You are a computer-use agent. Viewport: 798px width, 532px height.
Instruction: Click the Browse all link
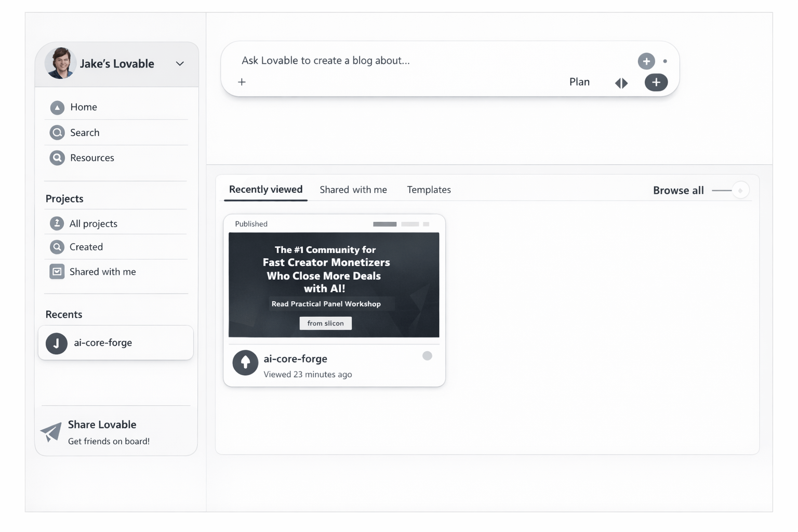678,190
